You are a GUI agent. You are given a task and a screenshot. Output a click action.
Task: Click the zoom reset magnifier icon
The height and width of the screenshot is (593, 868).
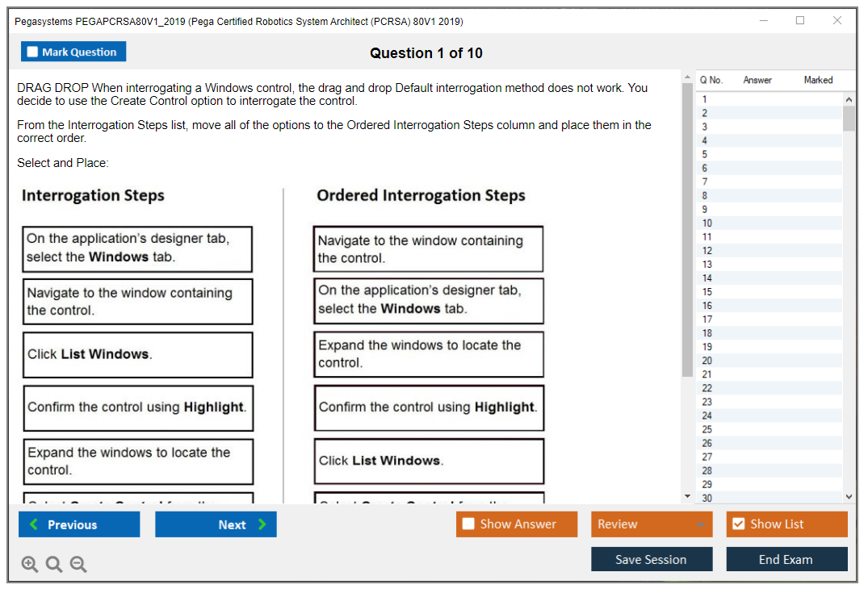tap(54, 564)
